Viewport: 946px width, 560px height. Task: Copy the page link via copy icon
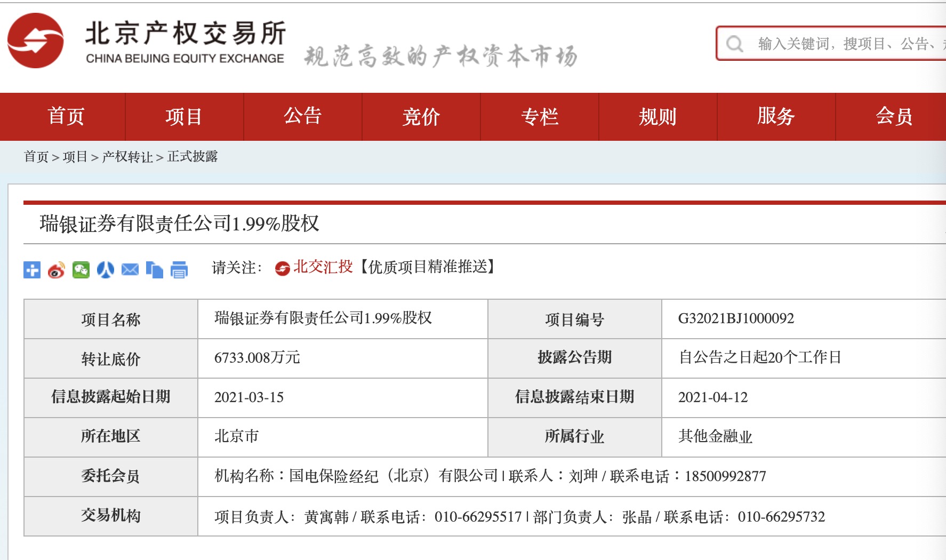[x=155, y=270]
